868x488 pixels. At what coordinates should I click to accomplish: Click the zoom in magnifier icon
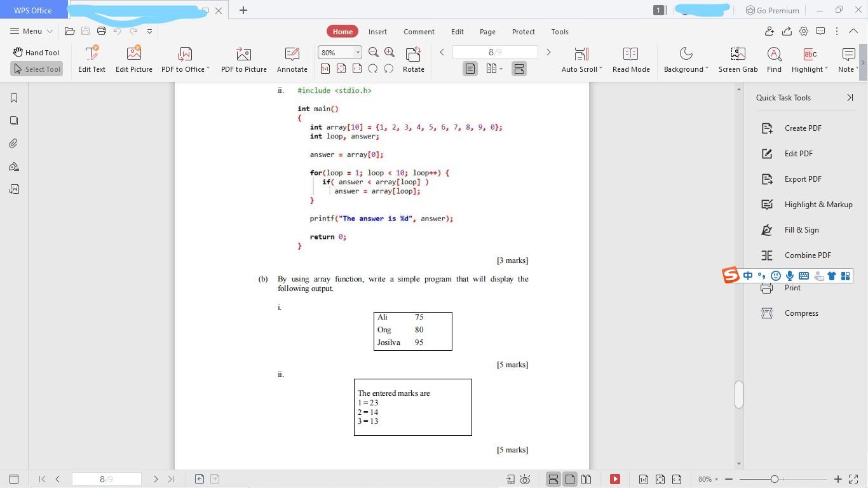pos(390,53)
